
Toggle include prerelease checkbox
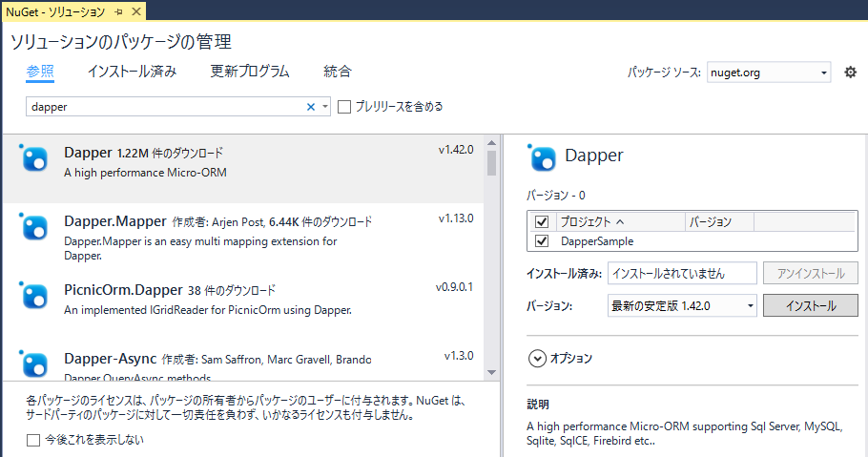tap(344, 106)
